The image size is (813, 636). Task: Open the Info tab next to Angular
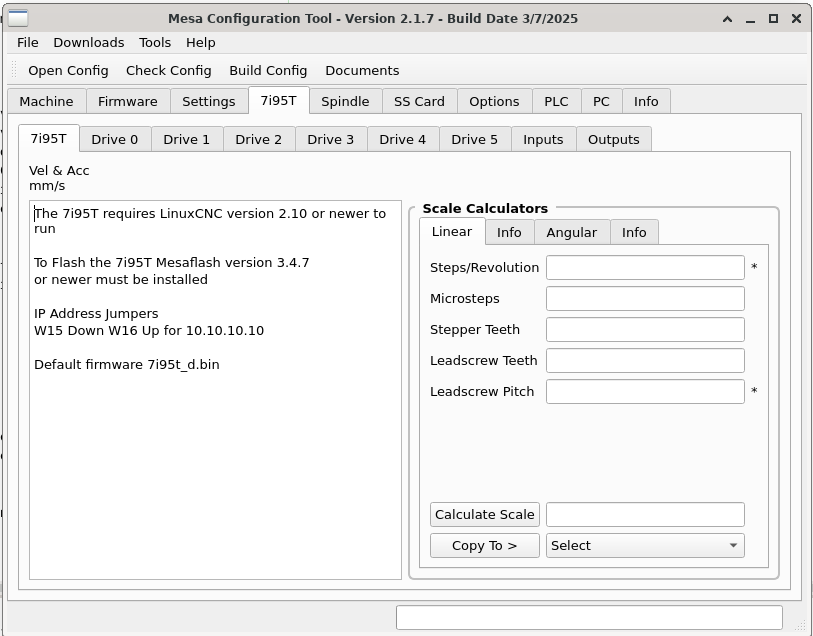pos(635,232)
